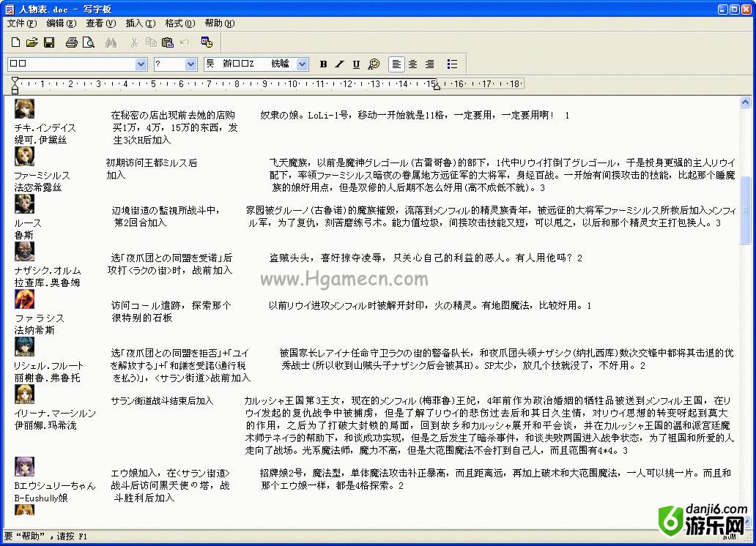Expand the font name dropdown

(x=141, y=64)
